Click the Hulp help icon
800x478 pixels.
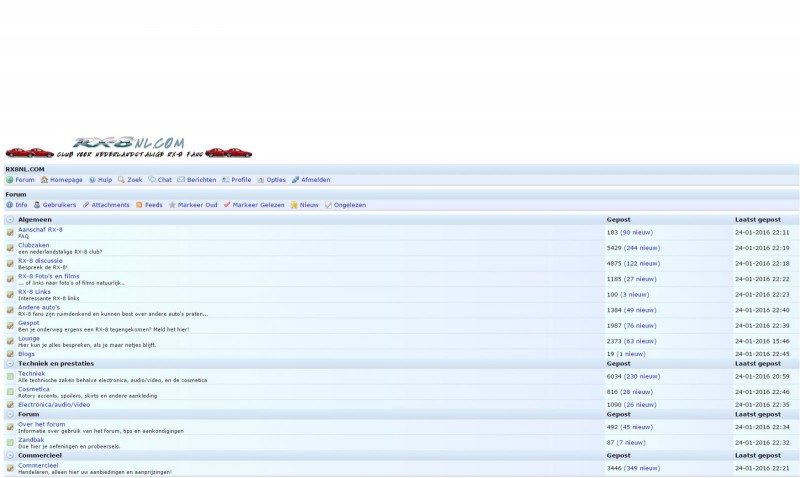pyautogui.click(x=92, y=180)
